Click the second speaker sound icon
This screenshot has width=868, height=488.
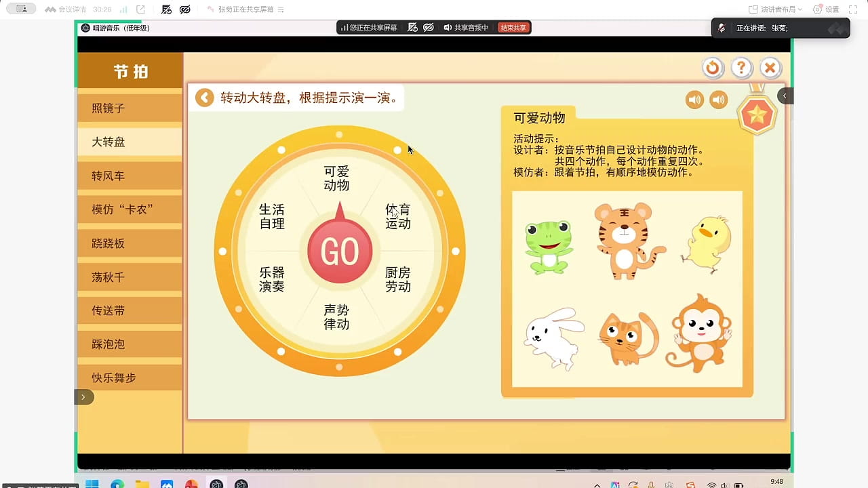[718, 100]
